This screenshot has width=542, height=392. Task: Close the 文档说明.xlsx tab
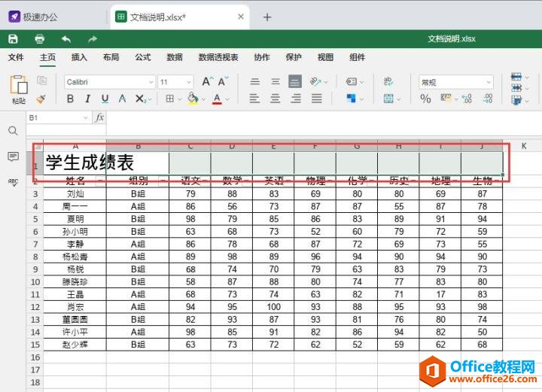(x=241, y=17)
